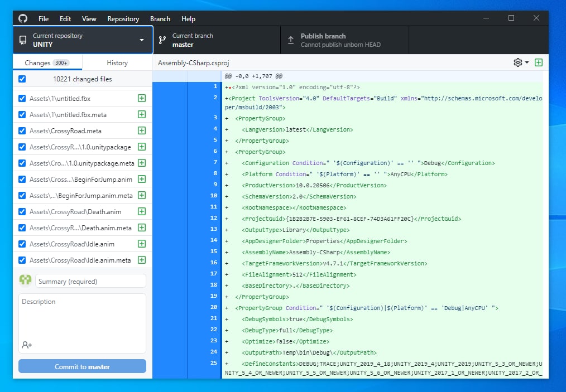Click the Commit to master button
Viewport: 566px width, 392px height.
(x=82, y=366)
